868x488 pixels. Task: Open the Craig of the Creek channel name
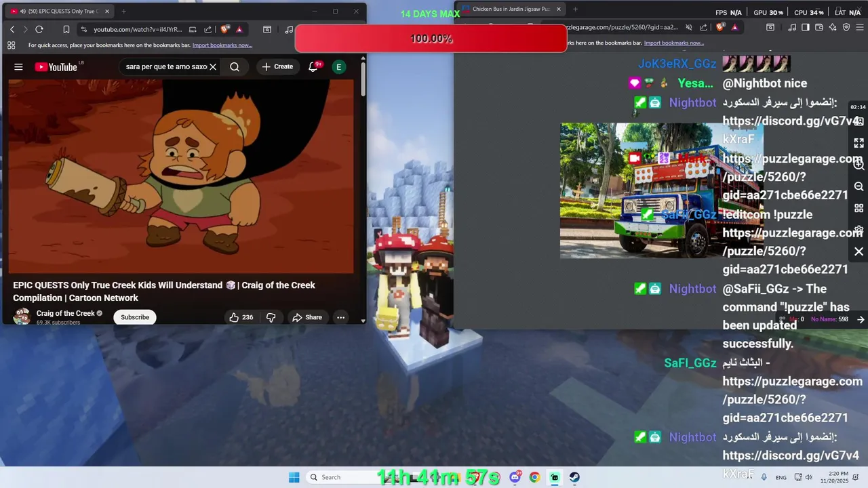(x=65, y=313)
